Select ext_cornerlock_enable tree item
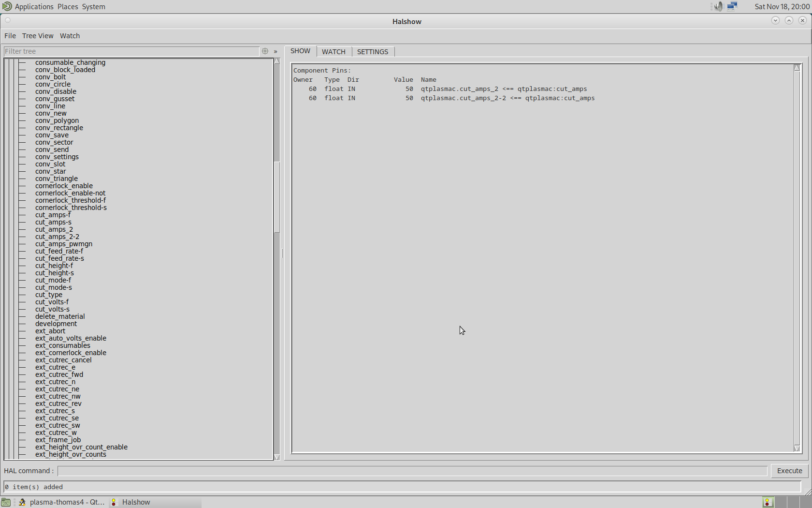 (x=71, y=353)
